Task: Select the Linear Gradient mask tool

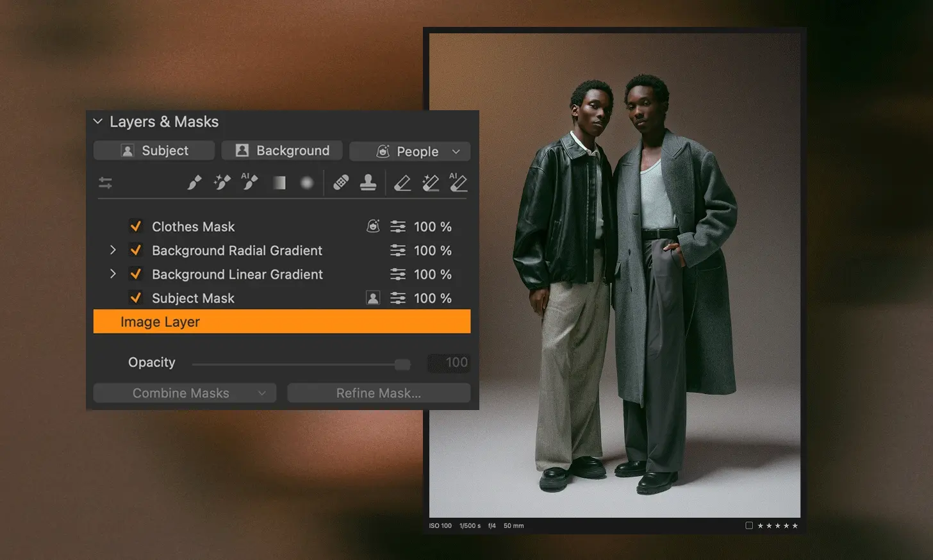Action: point(278,183)
